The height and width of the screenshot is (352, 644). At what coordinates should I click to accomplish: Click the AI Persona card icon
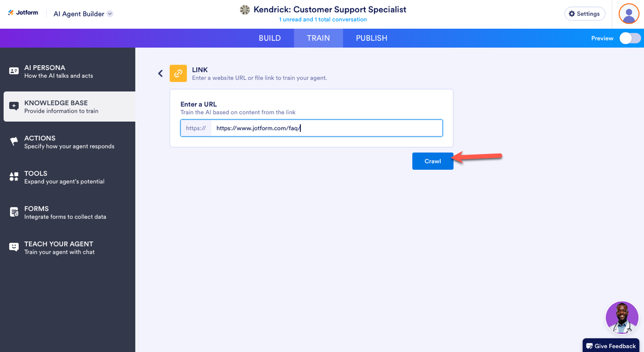pos(14,71)
